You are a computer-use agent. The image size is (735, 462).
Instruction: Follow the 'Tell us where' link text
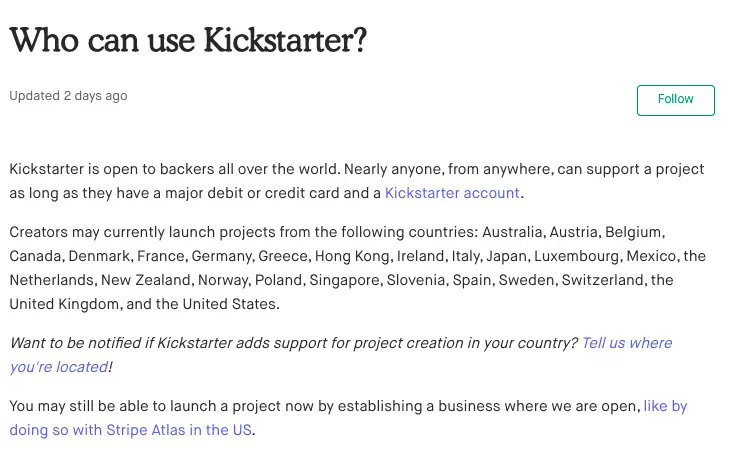click(627, 343)
